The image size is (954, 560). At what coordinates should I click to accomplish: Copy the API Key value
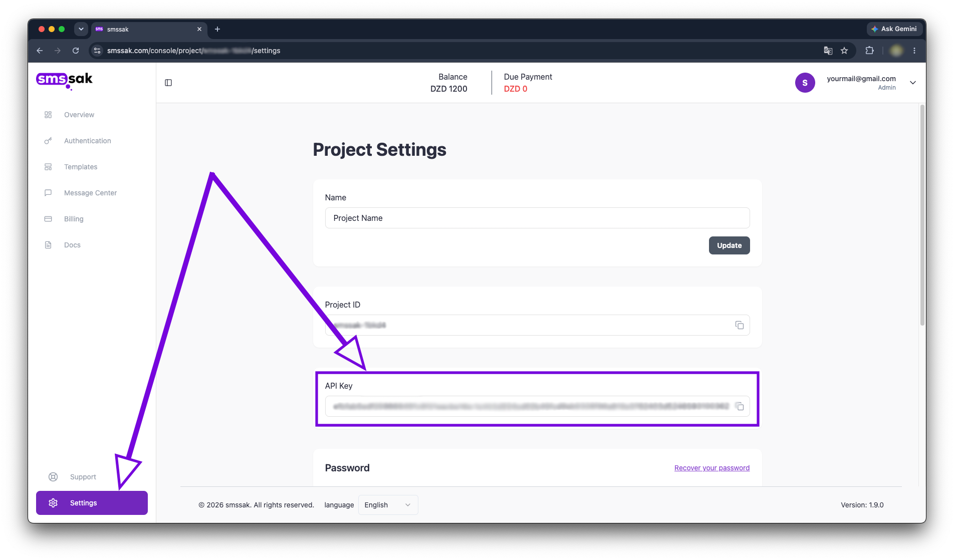point(740,406)
